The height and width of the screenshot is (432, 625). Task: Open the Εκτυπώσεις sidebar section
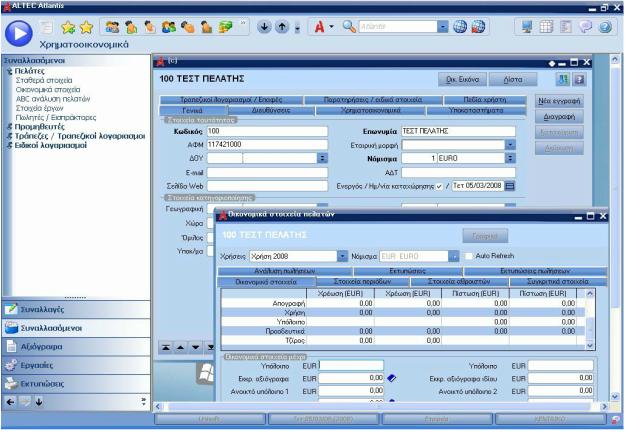pos(76,384)
